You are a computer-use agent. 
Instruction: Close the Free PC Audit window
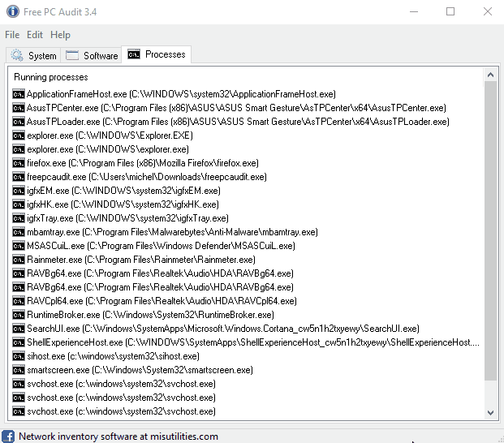click(x=488, y=11)
